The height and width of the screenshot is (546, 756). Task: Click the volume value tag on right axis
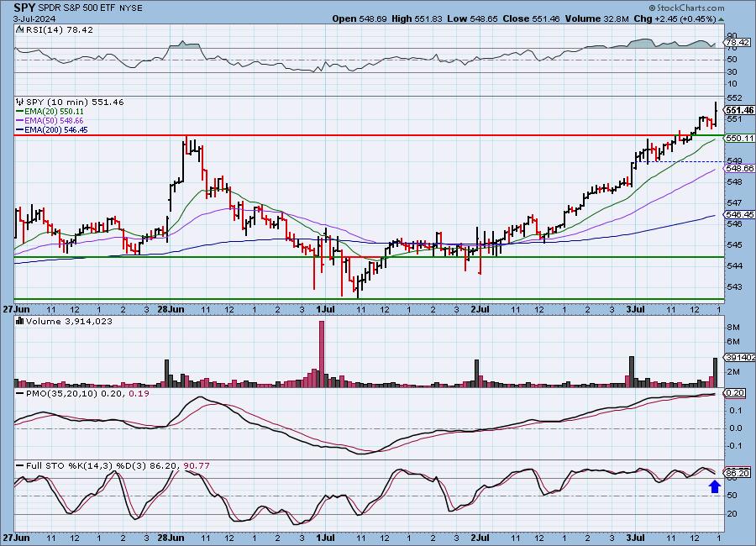pyautogui.click(x=739, y=358)
